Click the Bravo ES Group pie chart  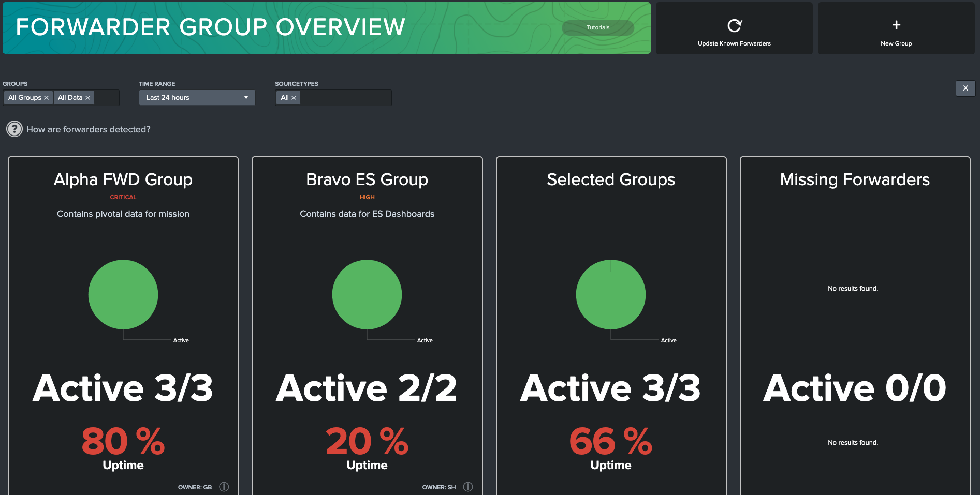click(x=367, y=294)
